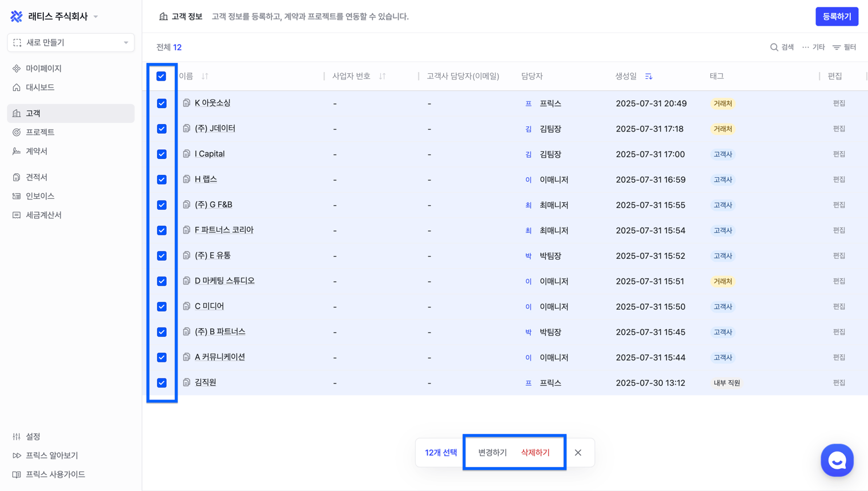
Task: Click the 태그 column header
Action: 717,76
